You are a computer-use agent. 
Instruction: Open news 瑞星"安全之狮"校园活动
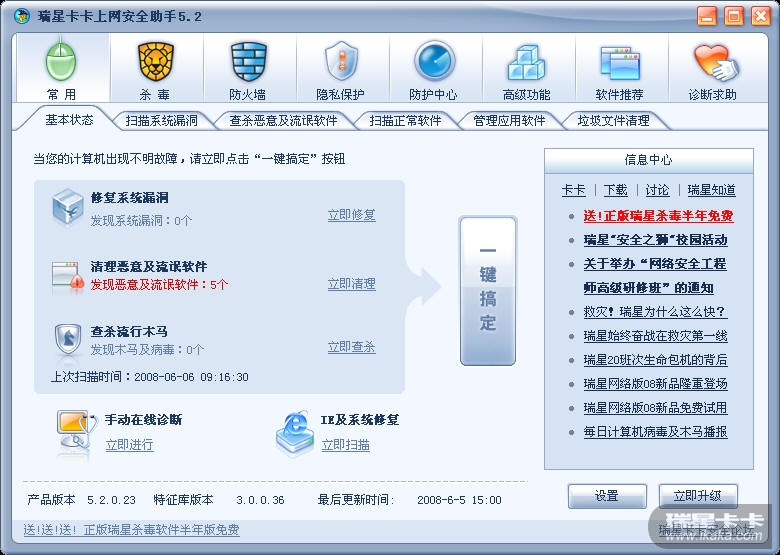[655, 240]
